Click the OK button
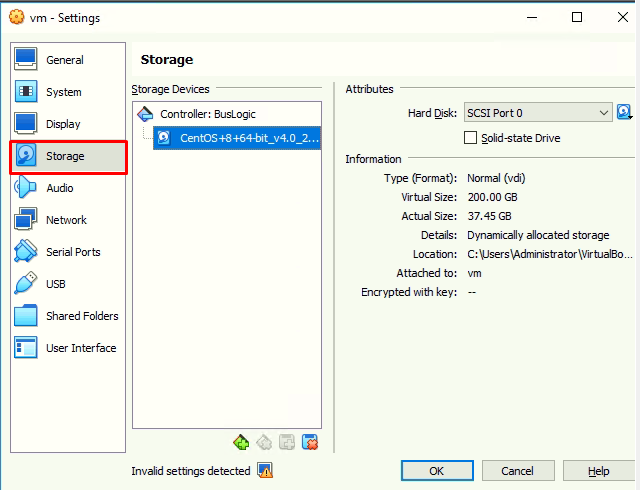The image size is (640, 490). [437, 471]
